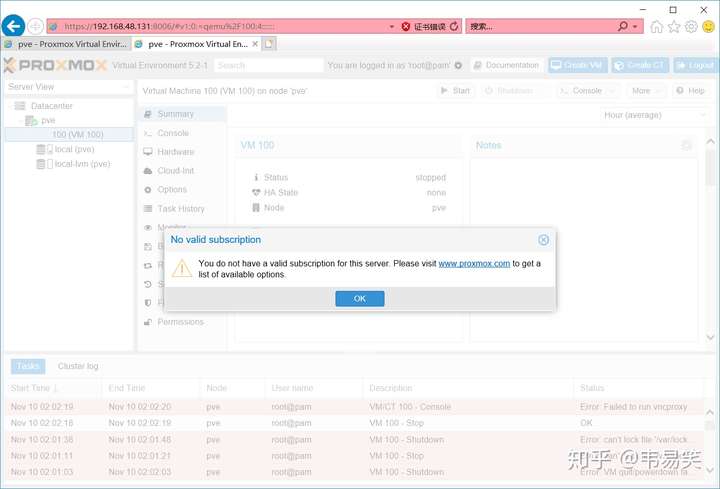Open the browser home page icon

click(657, 27)
